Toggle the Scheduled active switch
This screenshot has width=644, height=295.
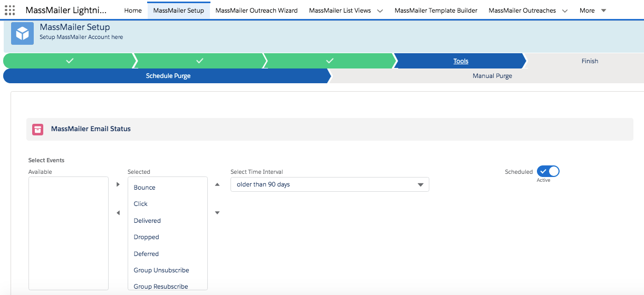click(548, 172)
